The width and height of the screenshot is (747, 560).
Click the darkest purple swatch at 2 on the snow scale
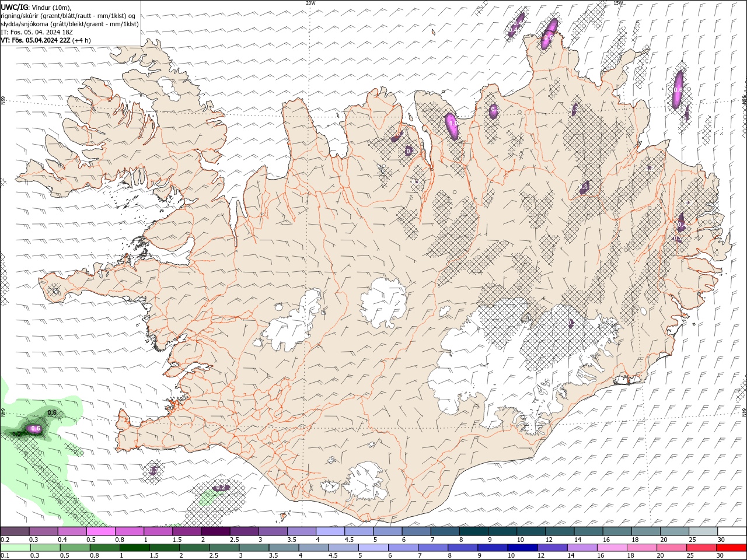(x=215, y=531)
